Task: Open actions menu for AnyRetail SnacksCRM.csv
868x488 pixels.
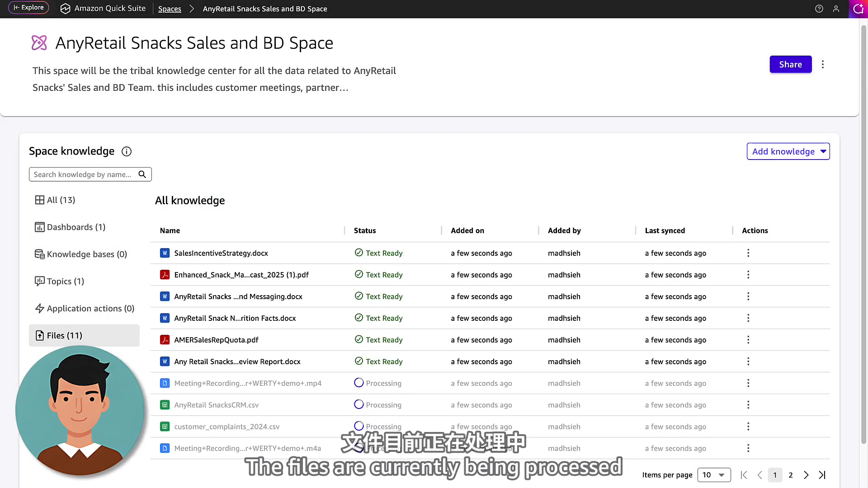Action: pos(748,405)
